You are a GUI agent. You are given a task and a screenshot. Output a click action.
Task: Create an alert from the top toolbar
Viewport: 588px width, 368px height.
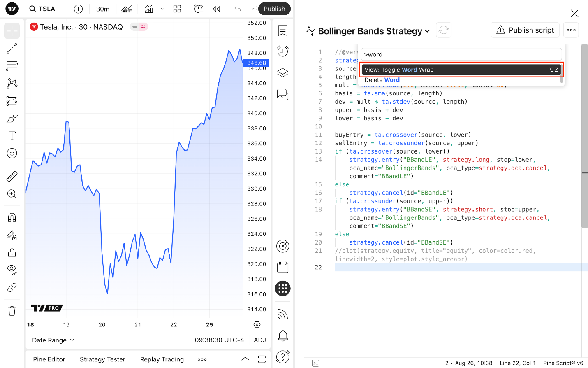coord(199,9)
